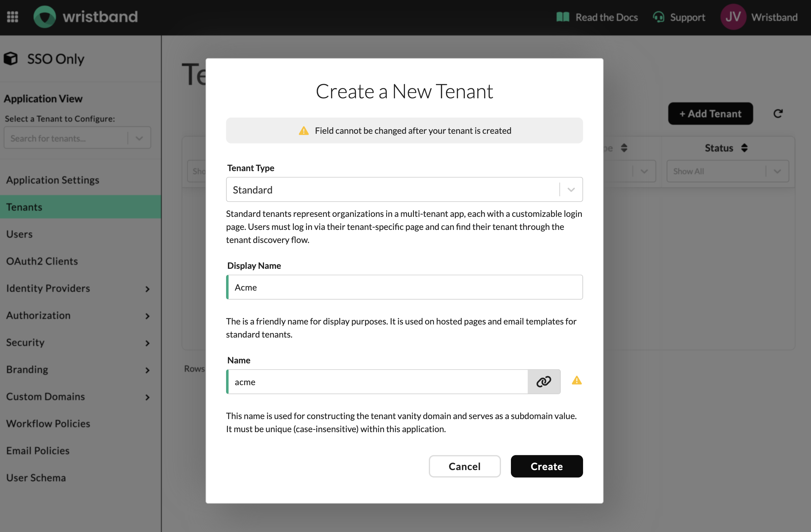This screenshot has width=811, height=532.
Task: Click the app grid launcher icon
Action: [x=13, y=17]
